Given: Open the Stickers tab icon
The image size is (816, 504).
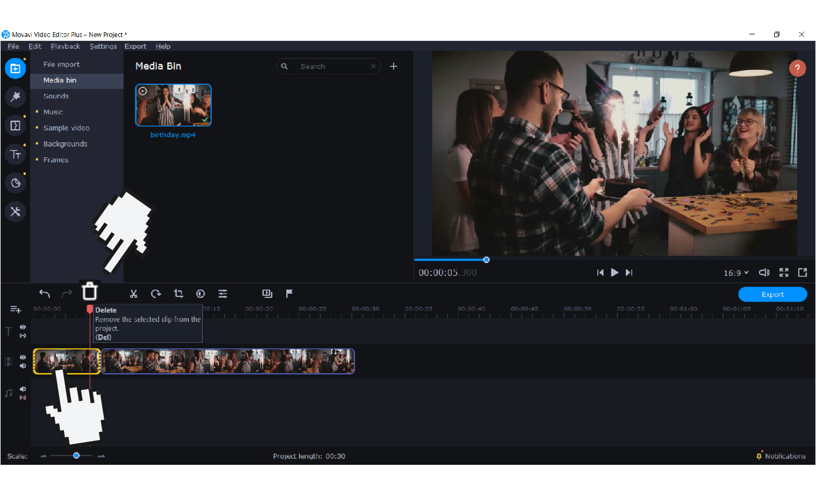Looking at the screenshot, I should pos(15,183).
